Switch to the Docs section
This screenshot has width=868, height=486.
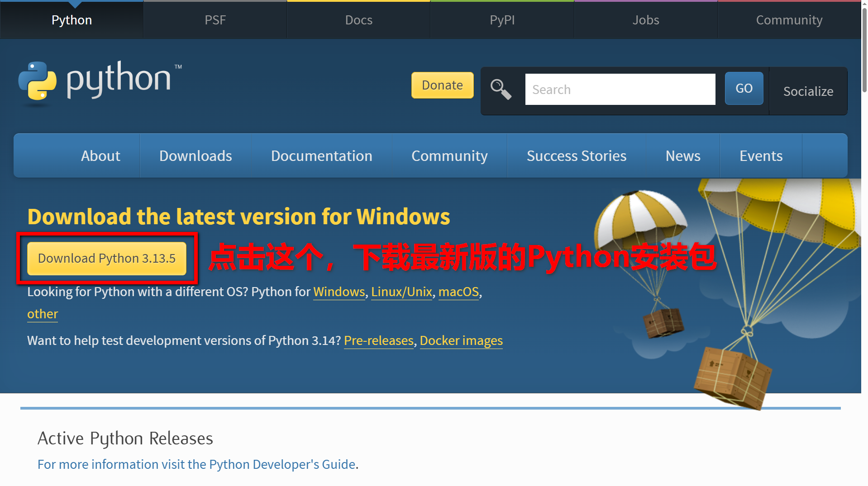point(358,20)
